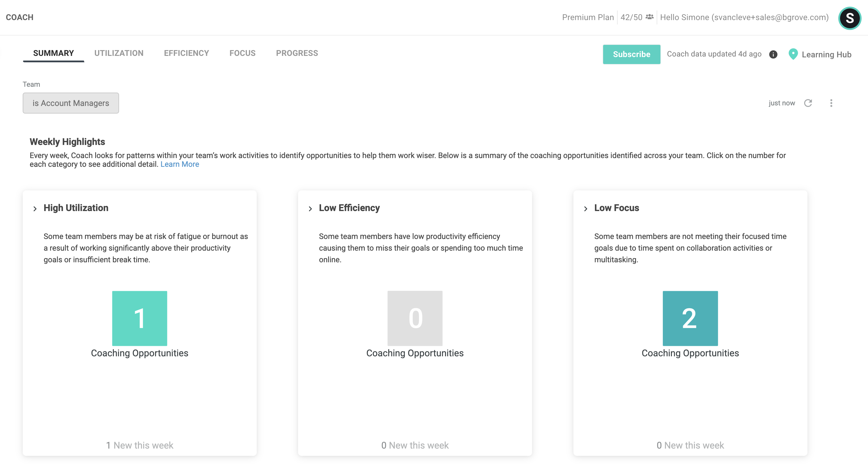Click the team members icon next to 42/50
This screenshot has width=868, height=471.
pos(650,17)
